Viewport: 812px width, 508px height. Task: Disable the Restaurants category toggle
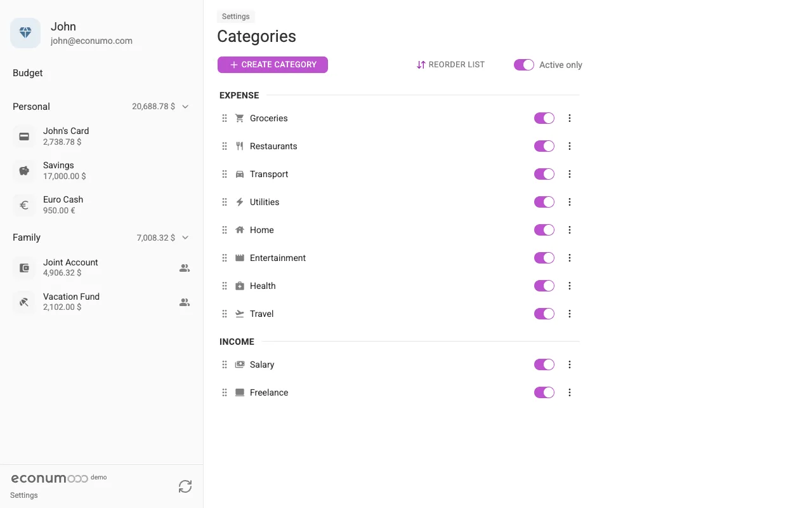(x=544, y=146)
